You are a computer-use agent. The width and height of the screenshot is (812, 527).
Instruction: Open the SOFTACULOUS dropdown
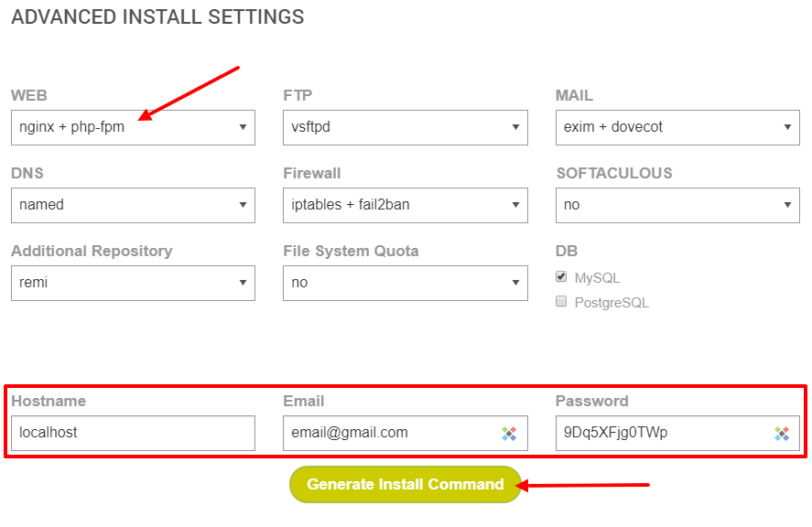pyautogui.click(x=677, y=205)
